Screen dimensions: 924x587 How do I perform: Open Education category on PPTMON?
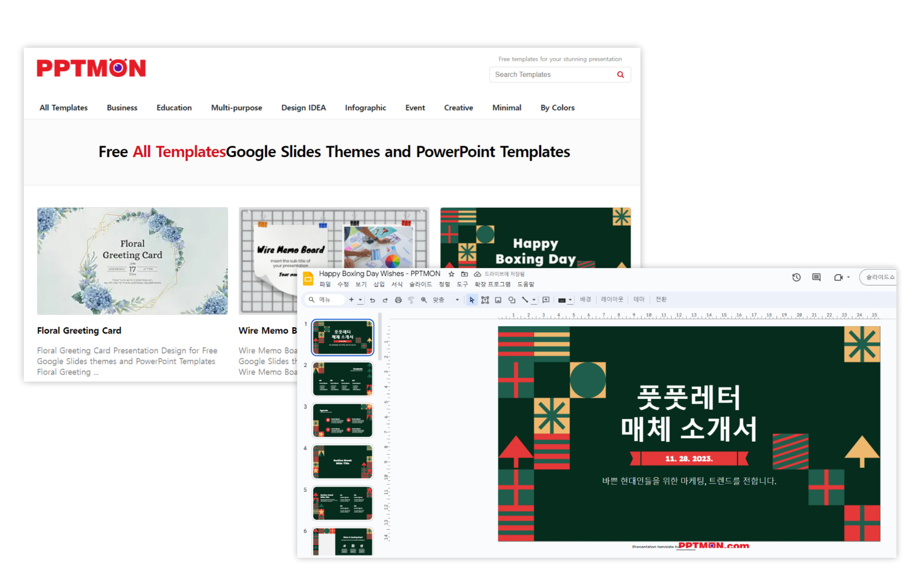point(174,108)
